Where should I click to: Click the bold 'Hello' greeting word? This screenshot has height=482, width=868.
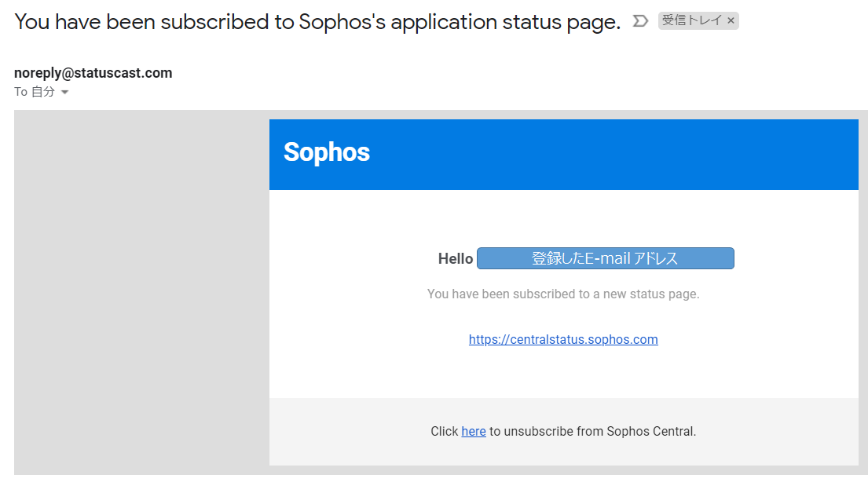click(456, 259)
